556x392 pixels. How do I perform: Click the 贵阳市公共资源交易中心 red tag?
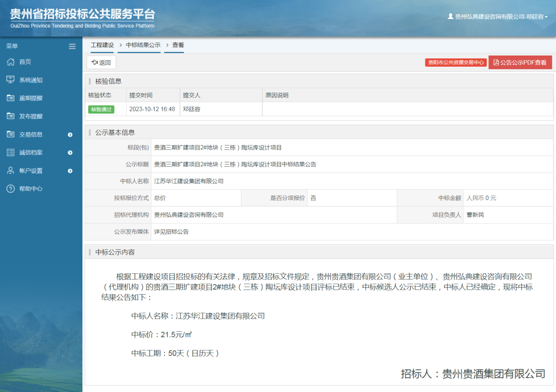[x=455, y=63]
